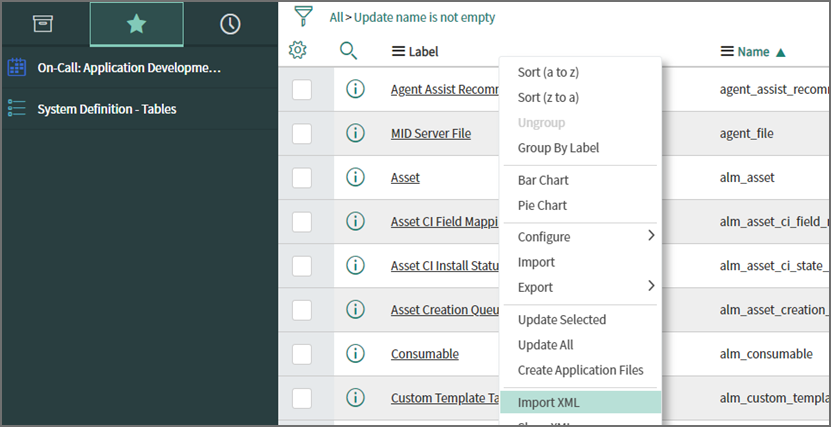This screenshot has width=831, height=427.
Task: Preview MID Server File info icon
Action: click(354, 133)
